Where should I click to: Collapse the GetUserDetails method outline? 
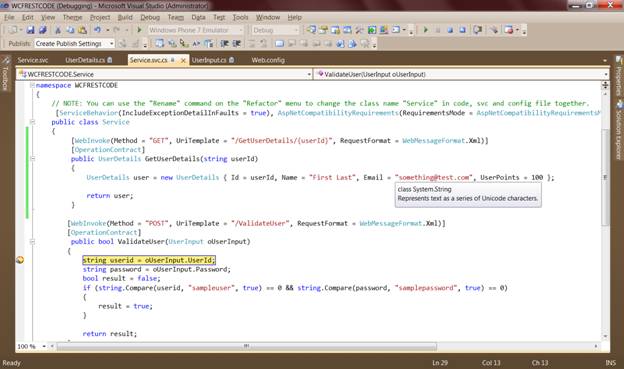coord(33,158)
